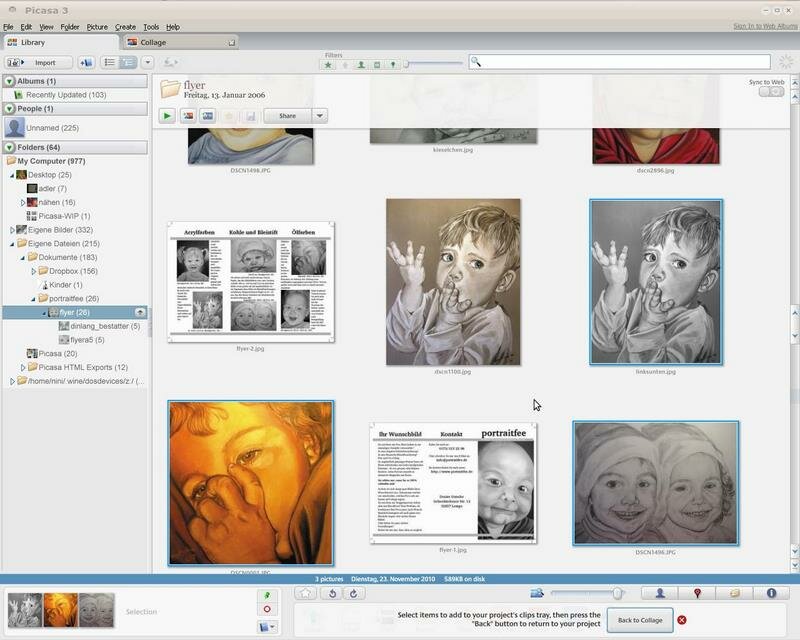The image size is (800, 640).
Task: Hold selected items with the green pin
Action: (267, 595)
